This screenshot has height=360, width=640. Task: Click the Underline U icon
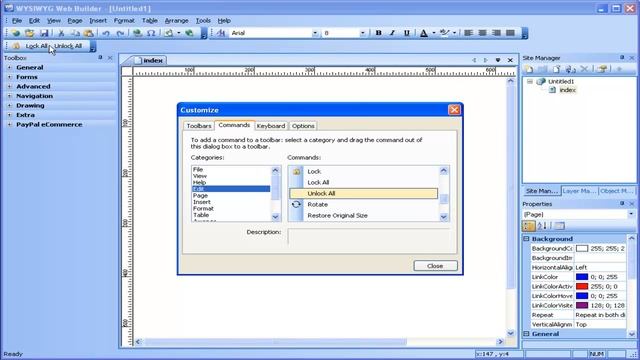(x=407, y=33)
